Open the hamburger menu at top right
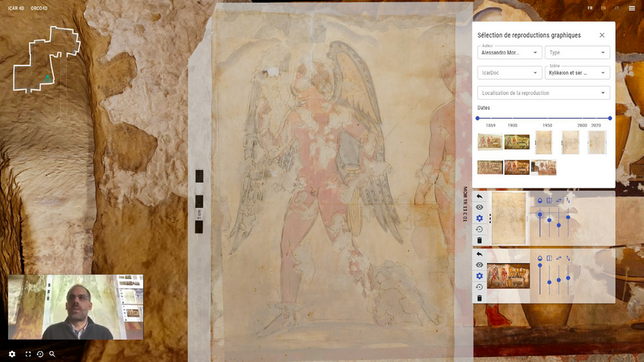Screen dimensions: 644x362 pyautogui.click(x=632, y=8)
